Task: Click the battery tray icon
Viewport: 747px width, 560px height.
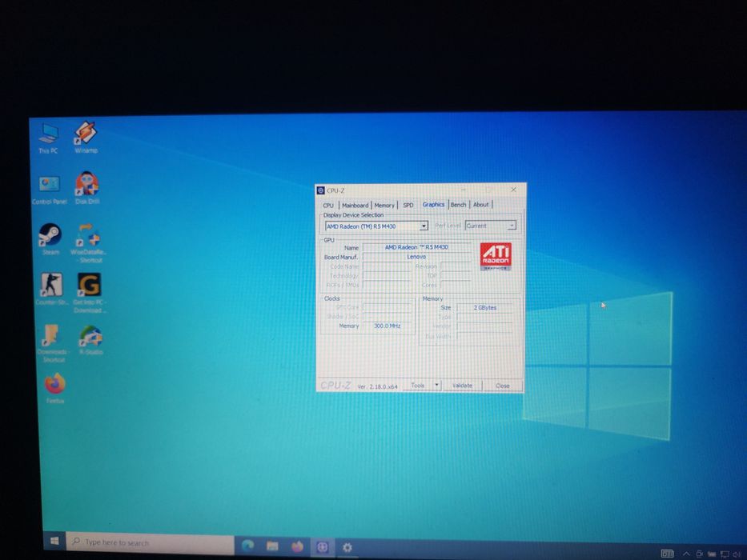Action: [713, 554]
